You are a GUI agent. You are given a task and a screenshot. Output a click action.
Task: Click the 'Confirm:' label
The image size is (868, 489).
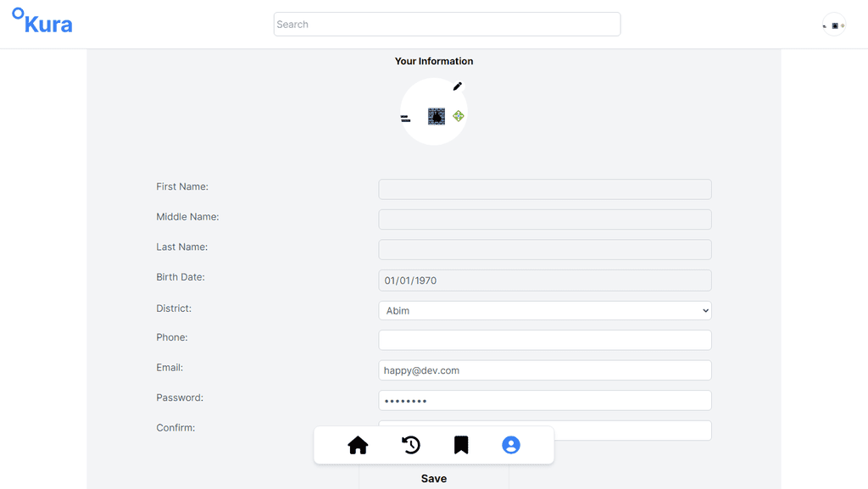click(175, 428)
